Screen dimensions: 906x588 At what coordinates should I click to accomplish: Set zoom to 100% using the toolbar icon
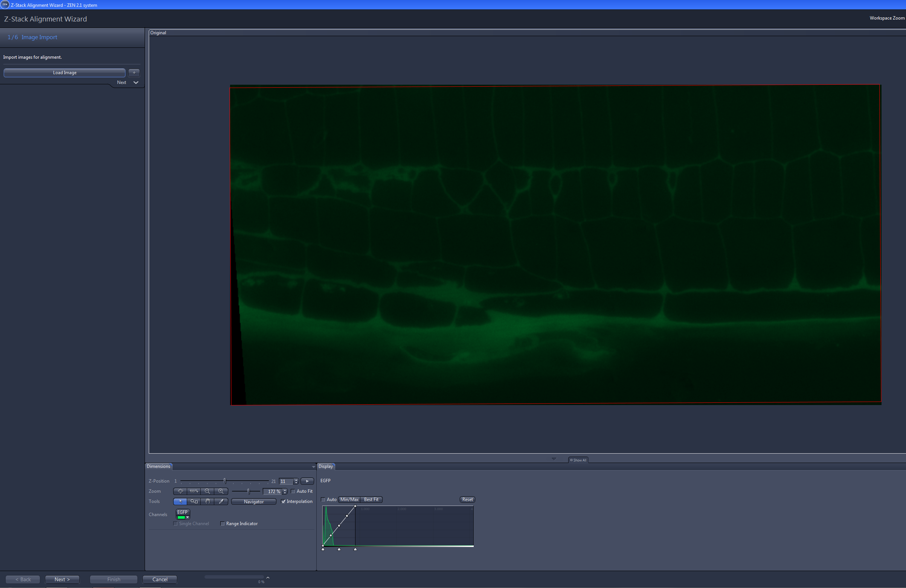[194, 491]
